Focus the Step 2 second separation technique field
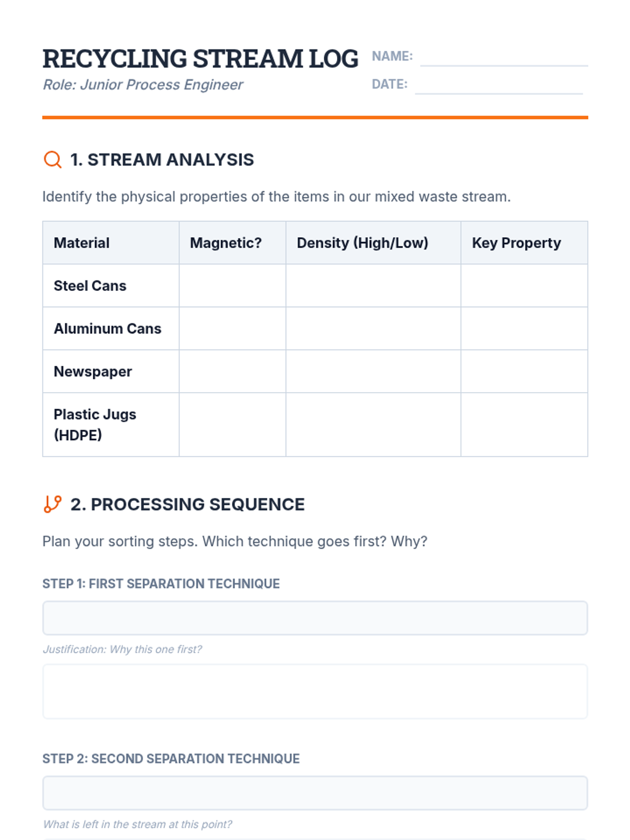 [315, 793]
